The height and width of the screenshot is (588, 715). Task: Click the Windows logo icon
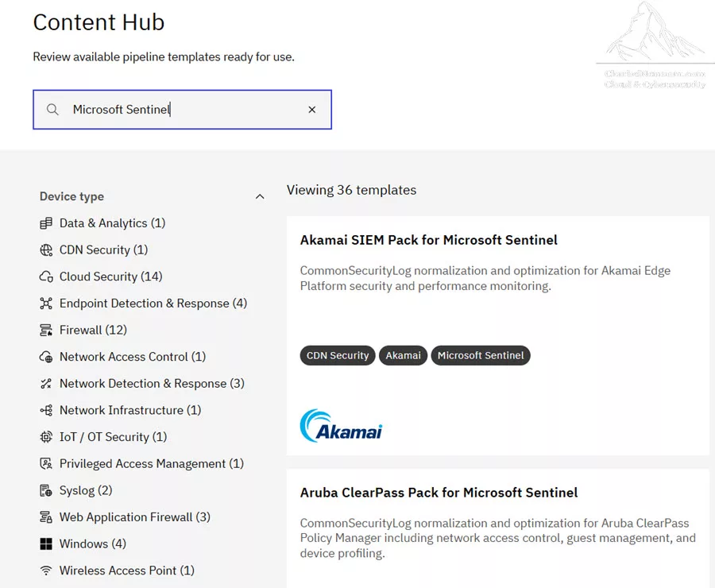pos(46,544)
